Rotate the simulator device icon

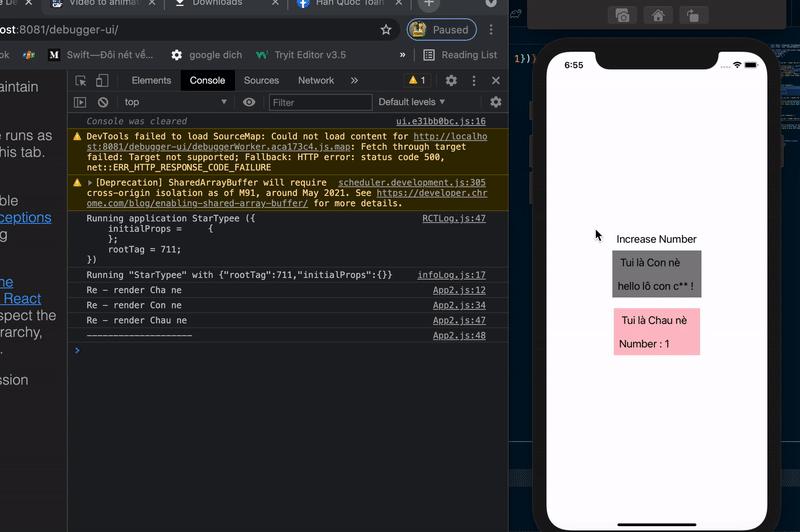(x=692, y=15)
